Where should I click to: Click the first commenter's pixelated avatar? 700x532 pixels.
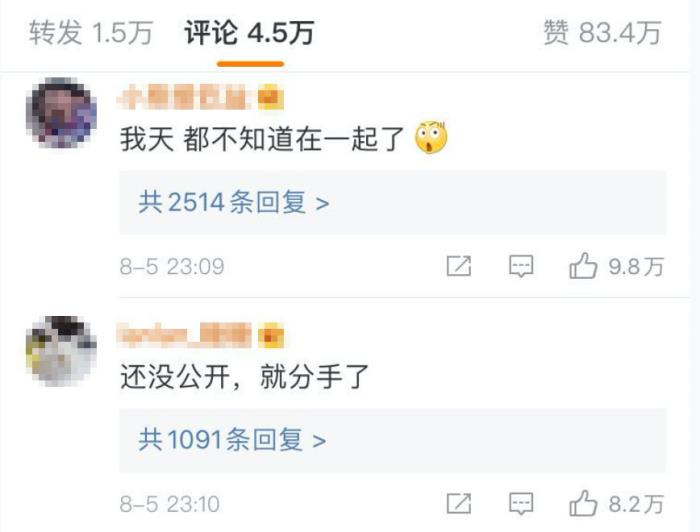click(x=61, y=112)
